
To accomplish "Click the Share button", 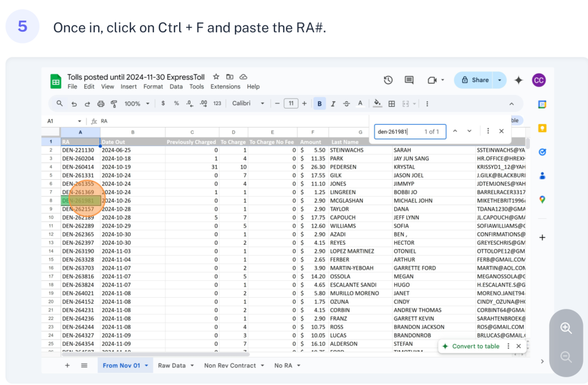I will [x=475, y=80].
